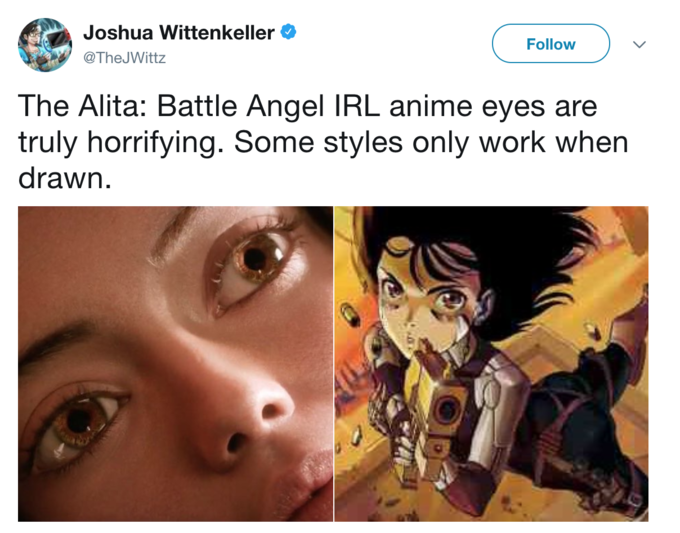680x533 pixels.
Task: Open the live-action Alita face photo
Action: click(175, 363)
